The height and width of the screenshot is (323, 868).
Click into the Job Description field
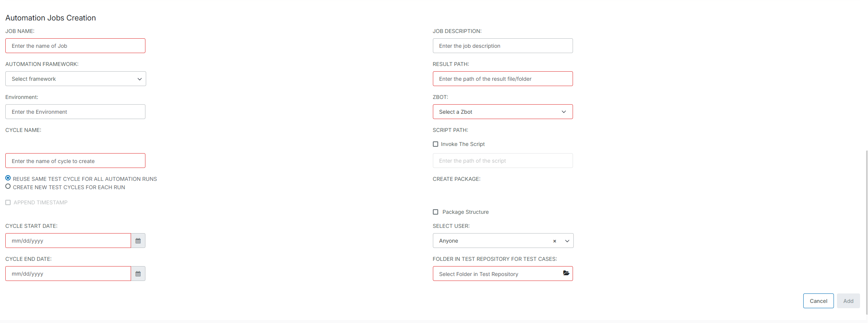point(503,46)
